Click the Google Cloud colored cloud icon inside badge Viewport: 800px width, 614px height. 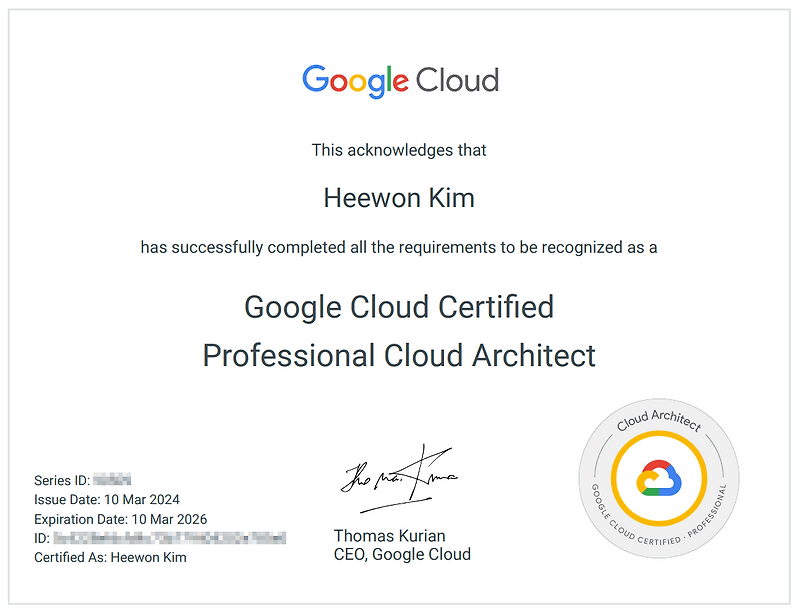pos(660,478)
